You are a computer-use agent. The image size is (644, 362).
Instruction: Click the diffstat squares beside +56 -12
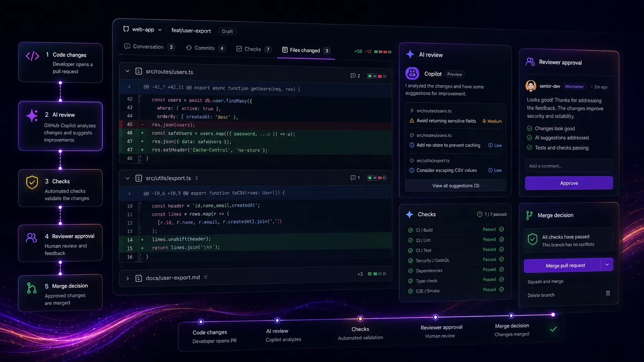[x=383, y=52]
